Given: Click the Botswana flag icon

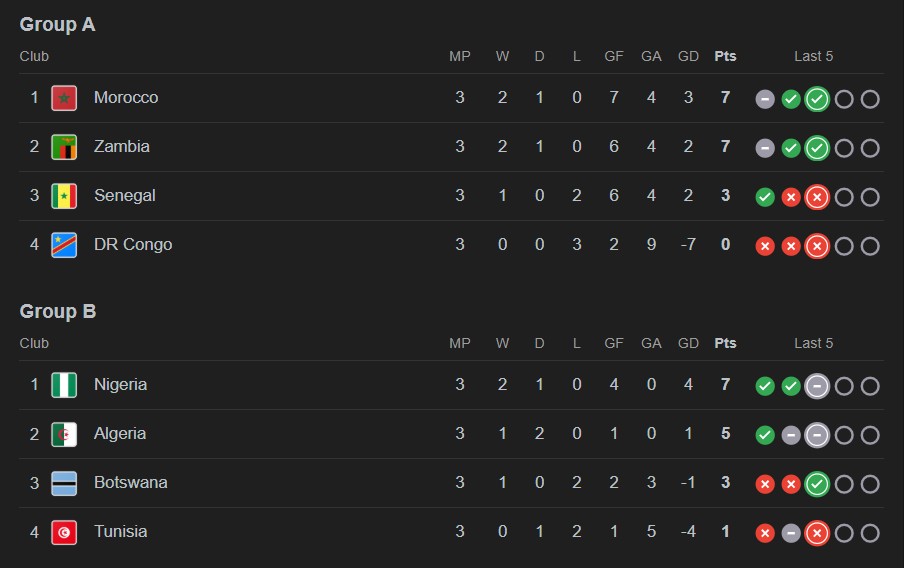Looking at the screenshot, I should point(64,483).
